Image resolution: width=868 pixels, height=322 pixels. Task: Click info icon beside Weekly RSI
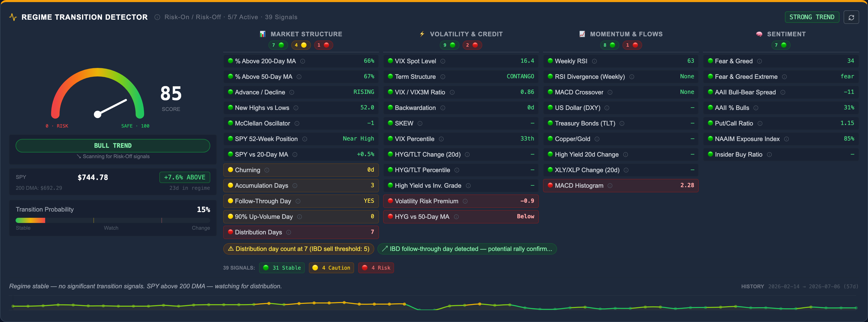594,61
